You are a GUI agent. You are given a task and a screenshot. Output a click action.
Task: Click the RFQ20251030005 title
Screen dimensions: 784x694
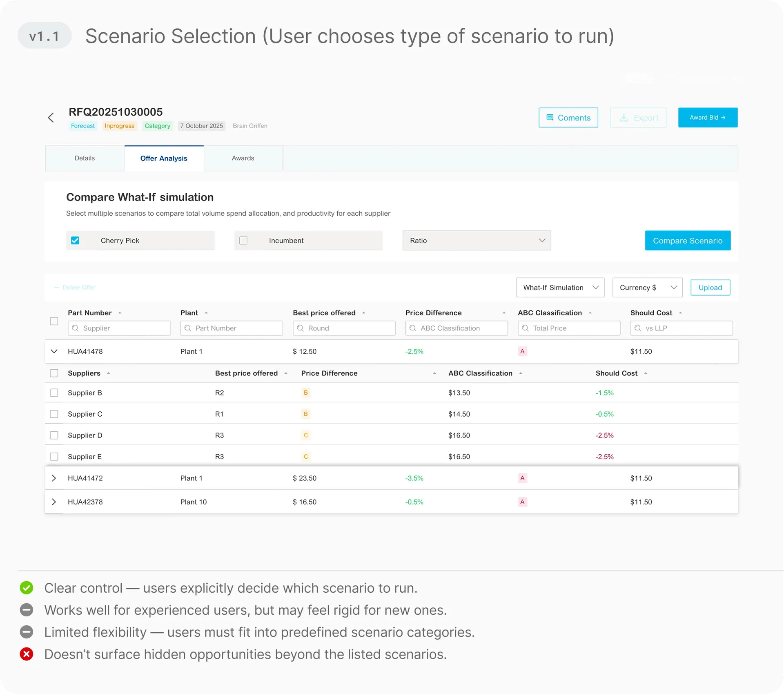click(116, 112)
